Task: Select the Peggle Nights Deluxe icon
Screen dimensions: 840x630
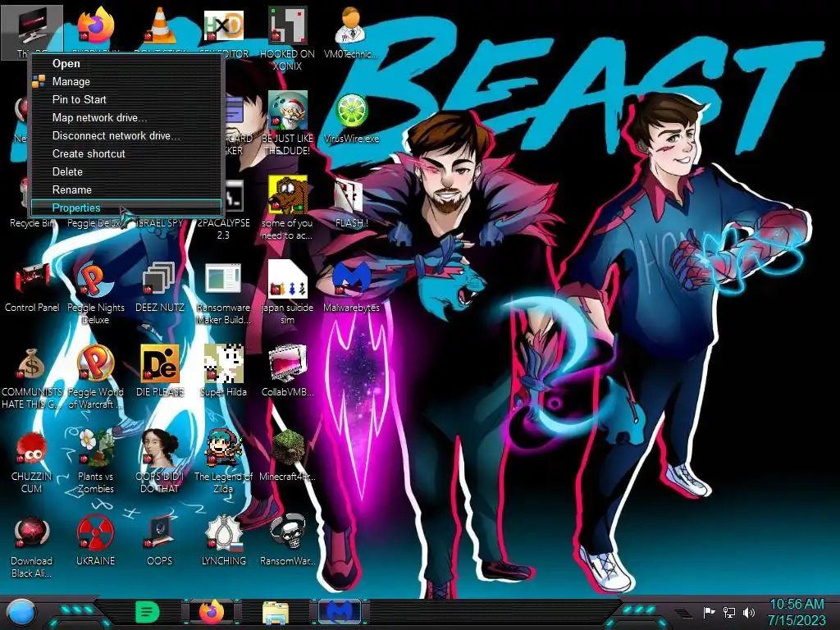Action: (x=96, y=280)
